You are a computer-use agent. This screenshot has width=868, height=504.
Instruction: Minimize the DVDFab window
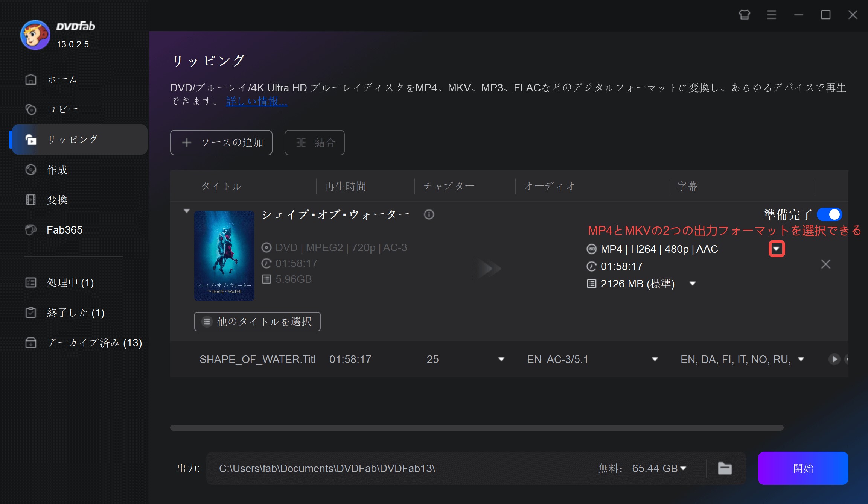pos(798,15)
